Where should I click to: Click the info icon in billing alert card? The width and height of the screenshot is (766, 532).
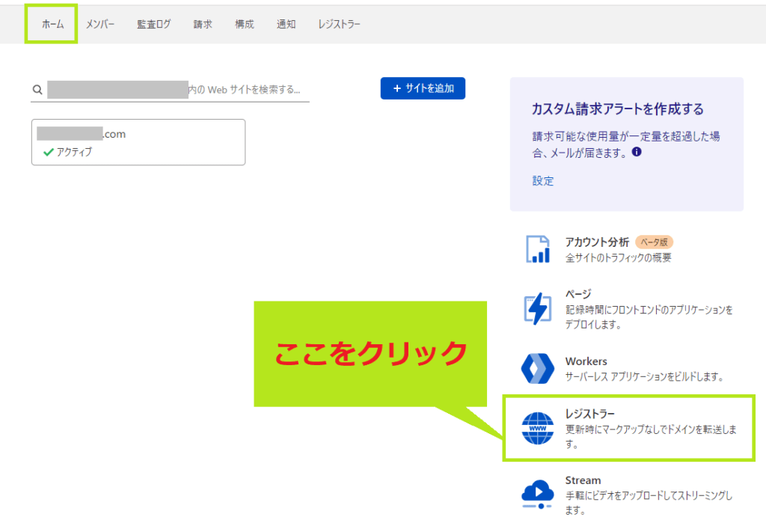point(637,152)
